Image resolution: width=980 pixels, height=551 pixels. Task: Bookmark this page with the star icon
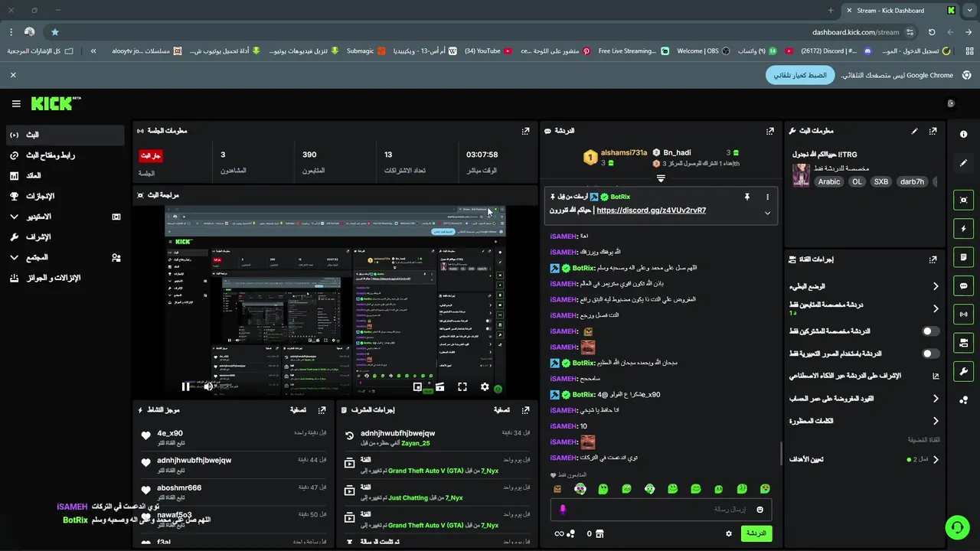click(x=55, y=32)
